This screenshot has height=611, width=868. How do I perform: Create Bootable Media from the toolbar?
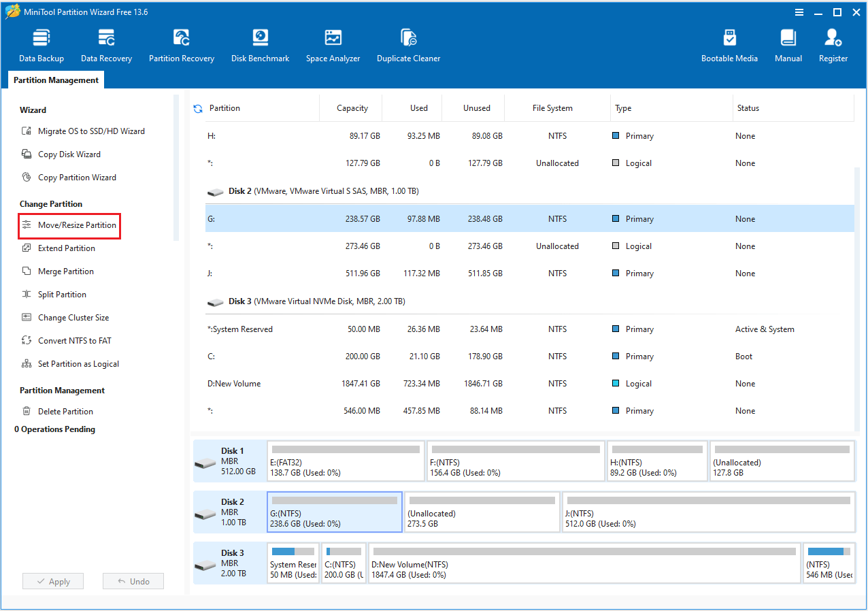tap(729, 46)
